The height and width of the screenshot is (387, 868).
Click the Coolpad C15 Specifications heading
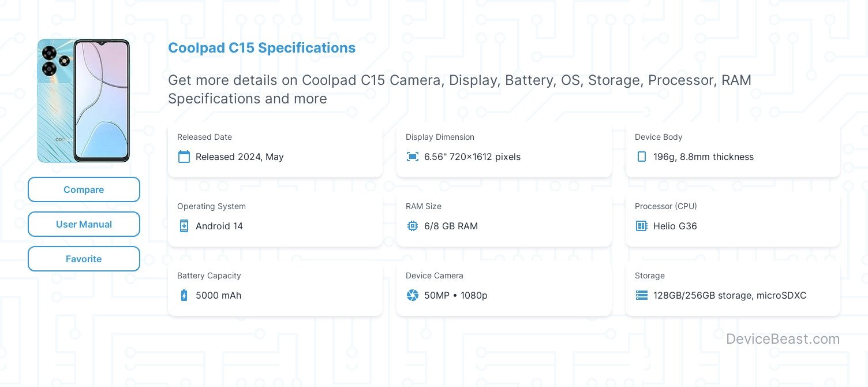click(261, 47)
